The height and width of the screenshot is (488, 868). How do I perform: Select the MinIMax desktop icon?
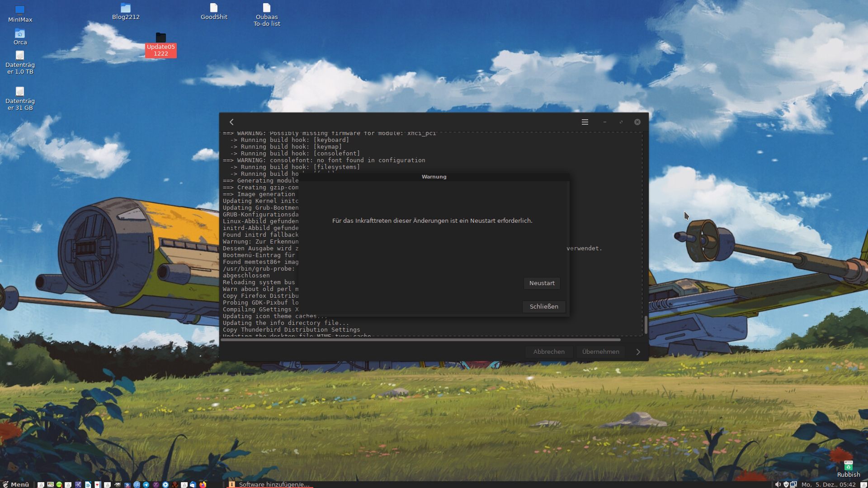pyautogui.click(x=20, y=14)
